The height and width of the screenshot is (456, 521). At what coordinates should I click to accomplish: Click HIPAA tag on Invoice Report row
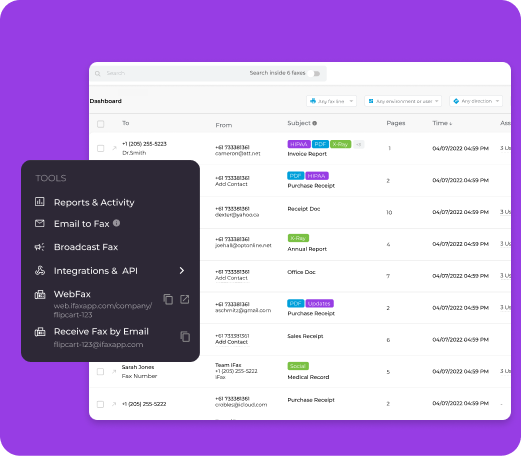pos(299,144)
